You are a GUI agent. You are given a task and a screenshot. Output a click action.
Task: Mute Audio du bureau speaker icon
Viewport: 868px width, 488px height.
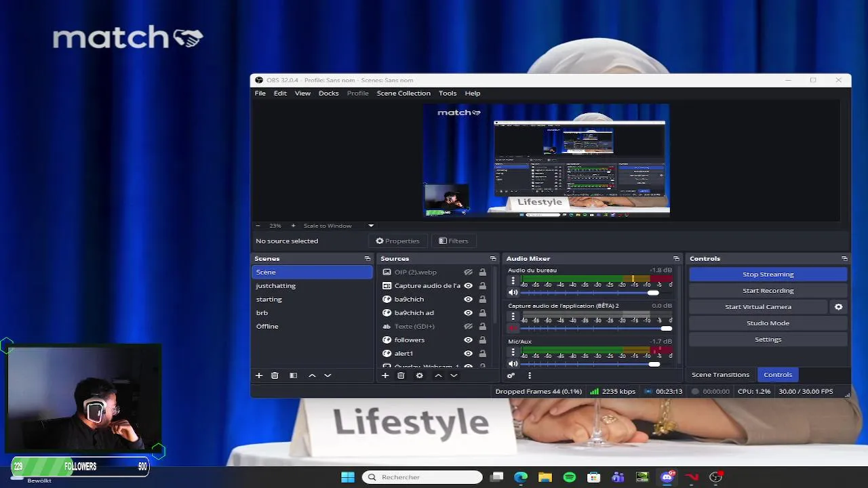[x=513, y=293]
